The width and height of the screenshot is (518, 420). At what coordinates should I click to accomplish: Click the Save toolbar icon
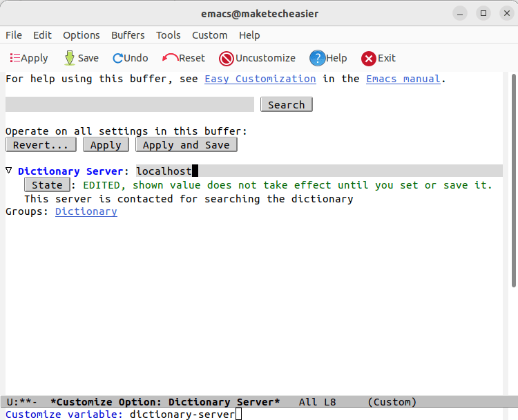tap(81, 58)
